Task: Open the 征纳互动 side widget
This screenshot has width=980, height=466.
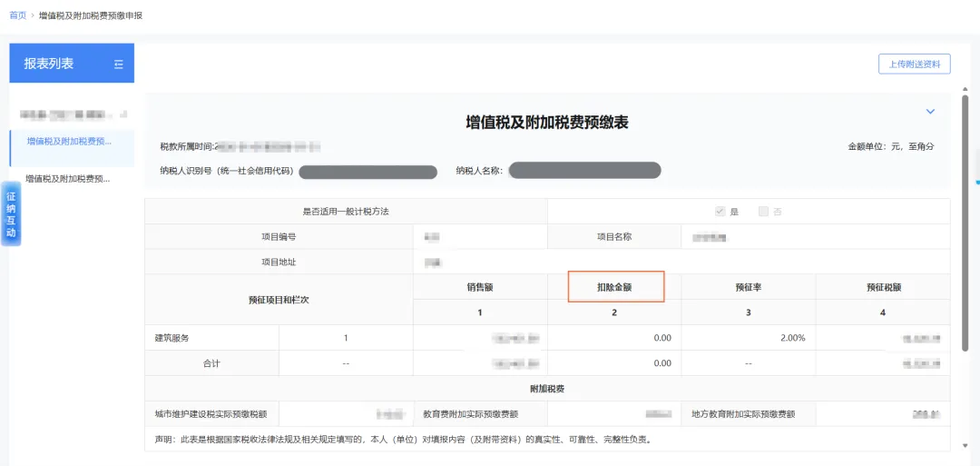Action: pos(11,213)
